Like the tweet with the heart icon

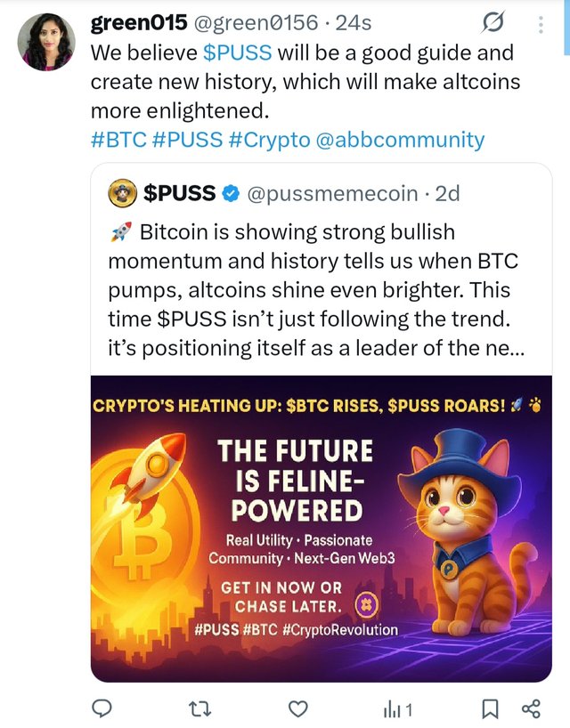click(299, 708)
